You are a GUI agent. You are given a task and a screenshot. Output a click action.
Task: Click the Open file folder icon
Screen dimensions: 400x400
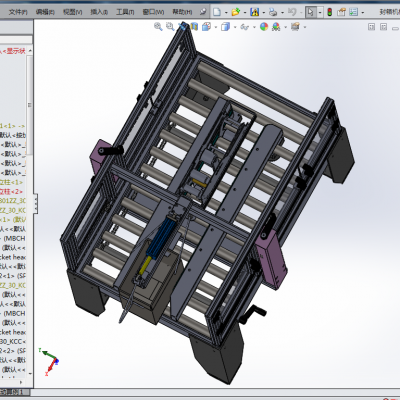point(236,12)
